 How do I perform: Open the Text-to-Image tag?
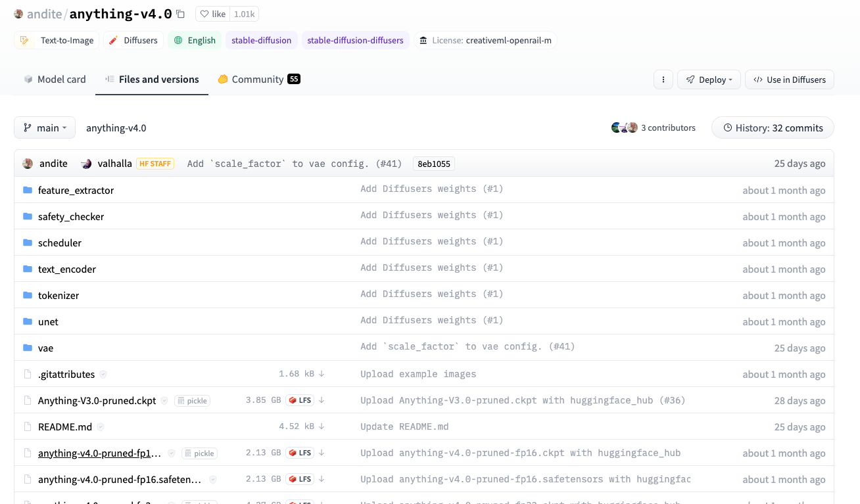[57, 40]
